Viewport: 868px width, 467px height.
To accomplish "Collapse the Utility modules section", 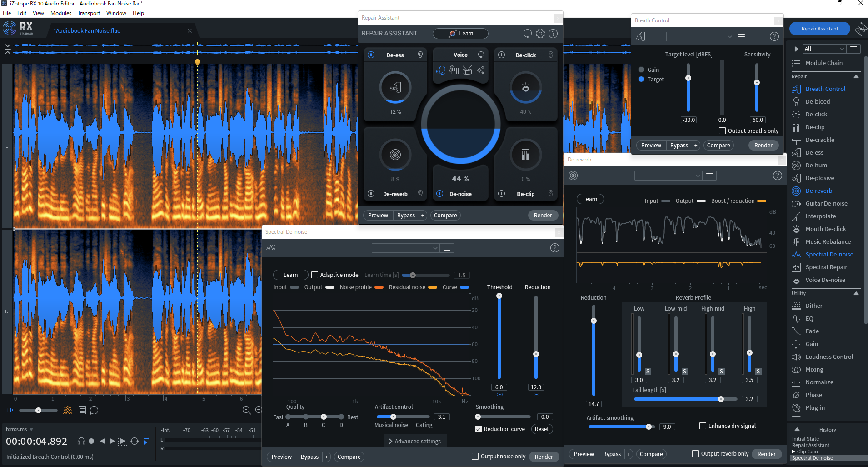I will pyautogui.click(x=856, y=293).
